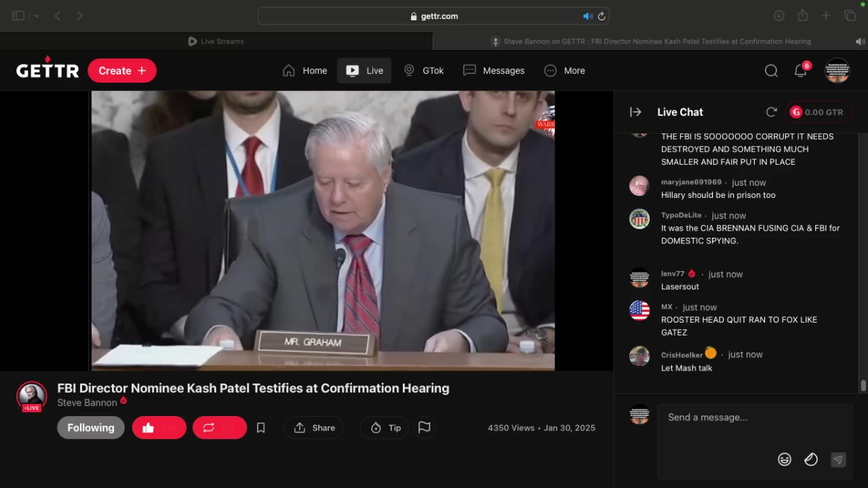The image size is (868, 488).
Task: Open the Safari downloads icon
Action: 779,16
